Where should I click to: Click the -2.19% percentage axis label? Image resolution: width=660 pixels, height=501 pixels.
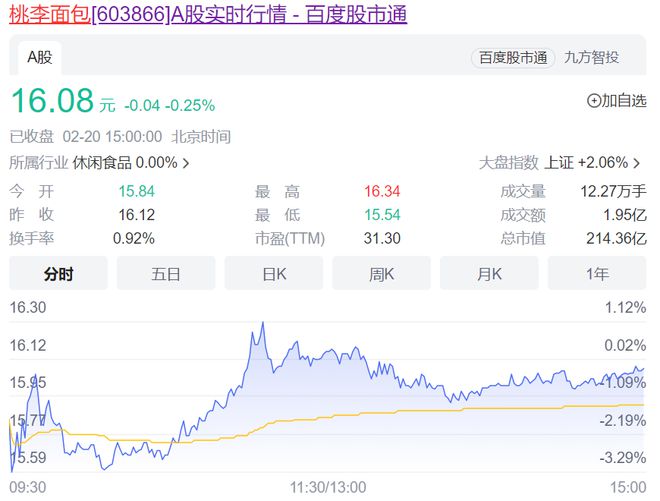pos(623,420)
